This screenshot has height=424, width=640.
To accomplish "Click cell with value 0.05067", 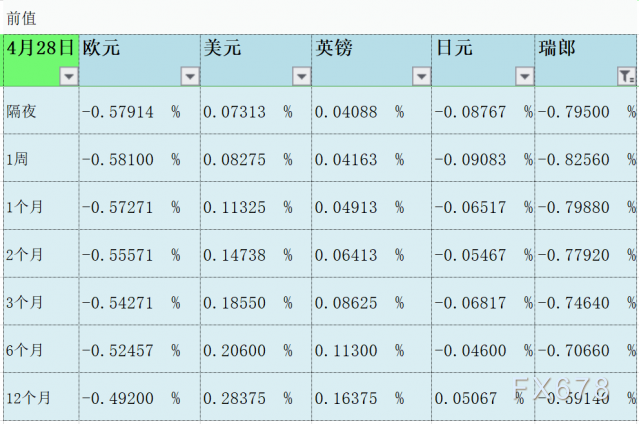I will [x=483, y=397].
